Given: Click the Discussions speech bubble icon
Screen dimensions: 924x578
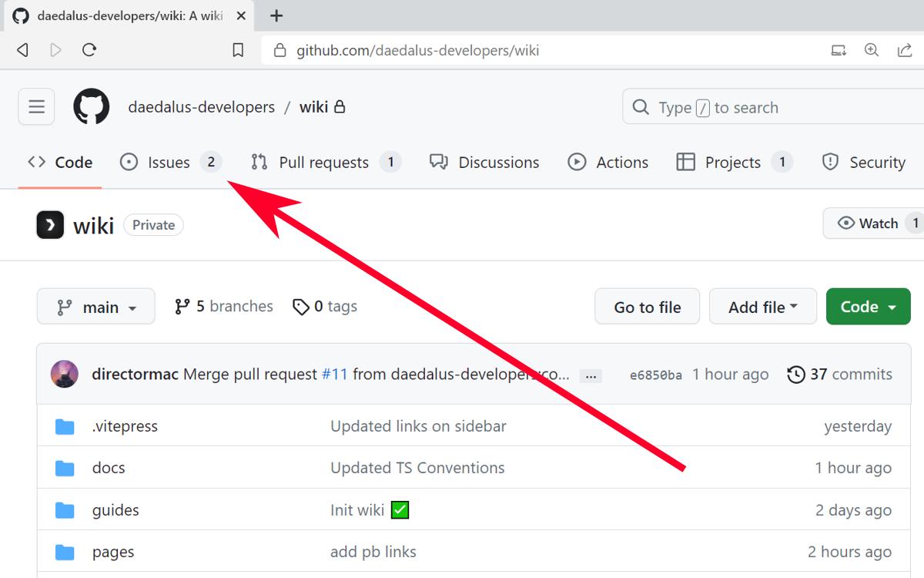Looking at the screenshot, I should click(x=439, y=162).
